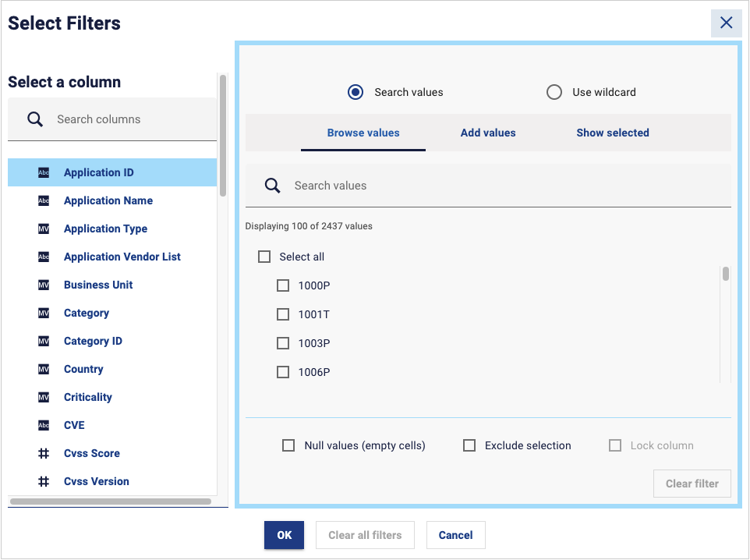
Task: Click the values list vertical scrollbar
Action: point(726,274)
